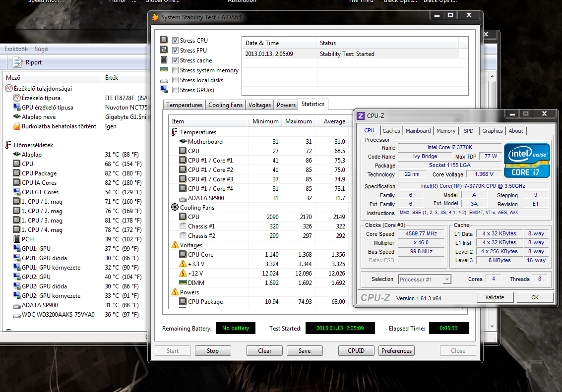Image resolution: width=562 pixels, height=392 pixels.
Task: Click the Intel Core i7 logo badge
Action: point(526,161)
